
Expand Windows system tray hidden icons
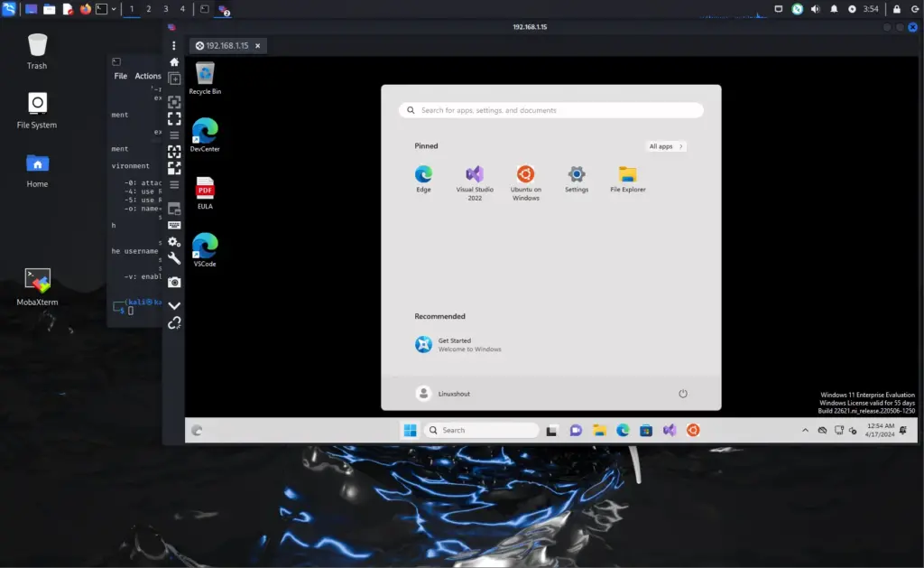coord(805,431)
